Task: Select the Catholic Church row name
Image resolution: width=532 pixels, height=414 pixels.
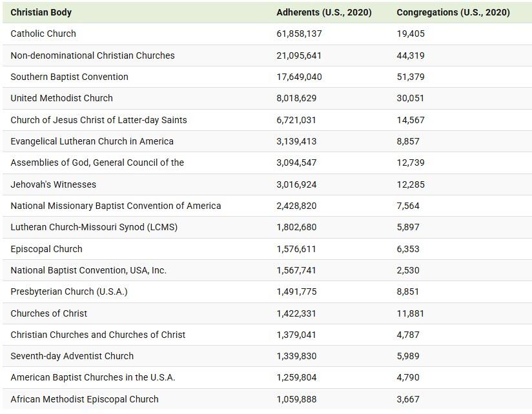Action: coord(43,34)
